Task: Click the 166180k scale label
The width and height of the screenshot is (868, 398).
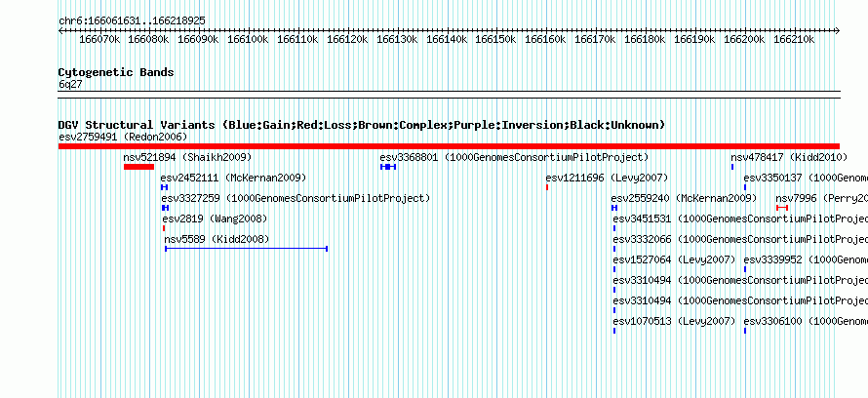Action: [645, 39]
